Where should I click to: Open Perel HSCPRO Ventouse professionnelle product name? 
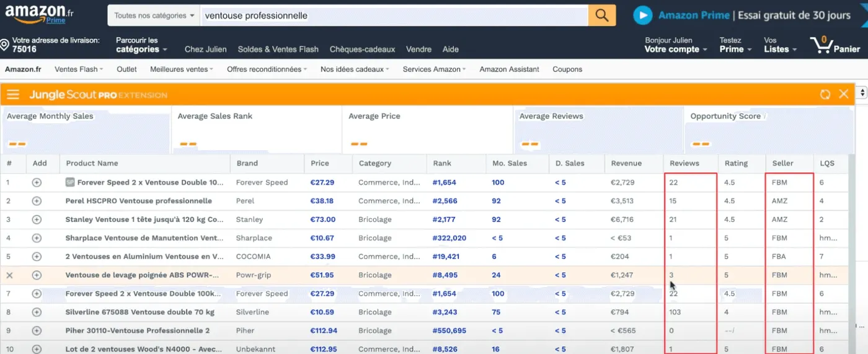pos(139,201)
